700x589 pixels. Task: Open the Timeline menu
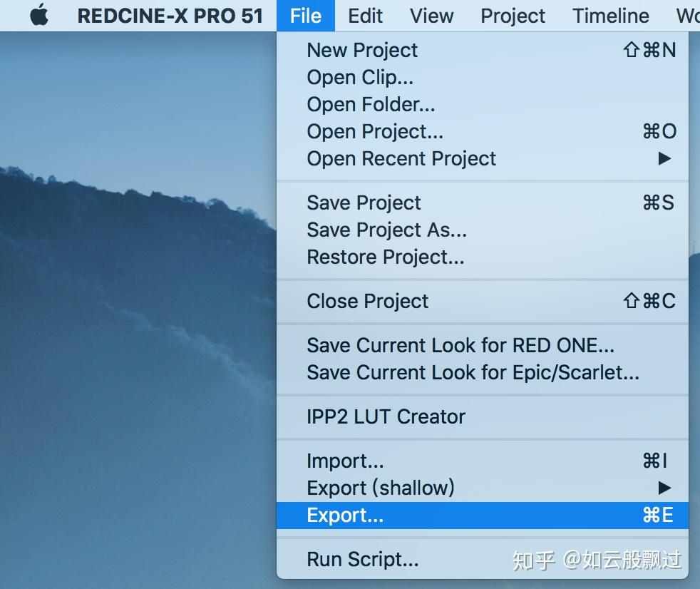point(610,16)
